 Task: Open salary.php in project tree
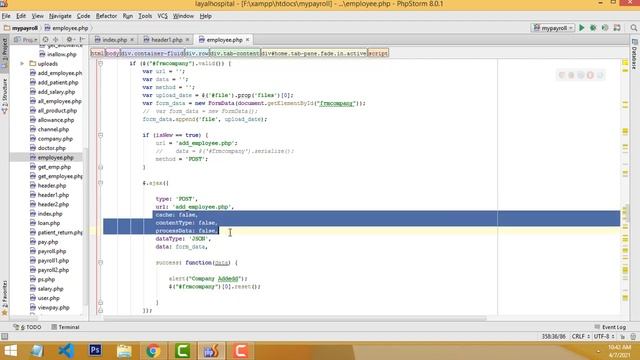pyautogui.click(x=47, y=289)
